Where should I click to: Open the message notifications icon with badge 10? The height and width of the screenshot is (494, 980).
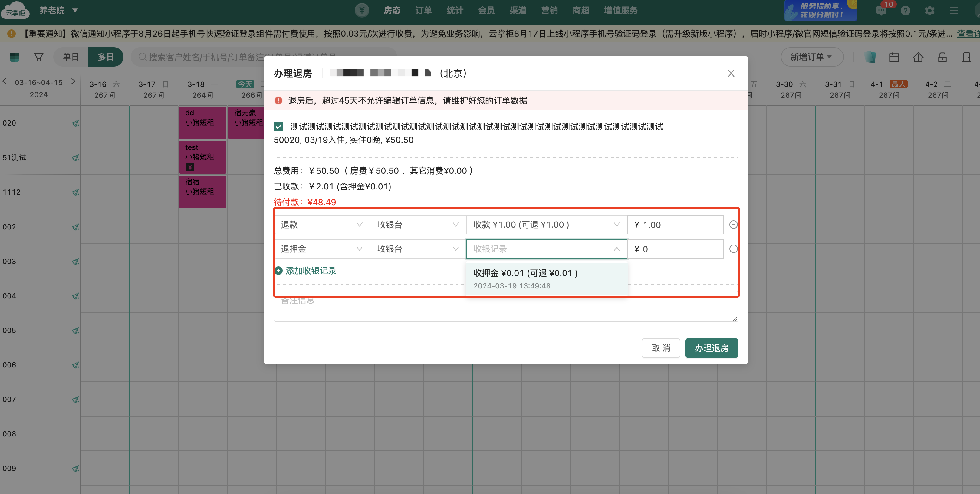click(881, 11)
